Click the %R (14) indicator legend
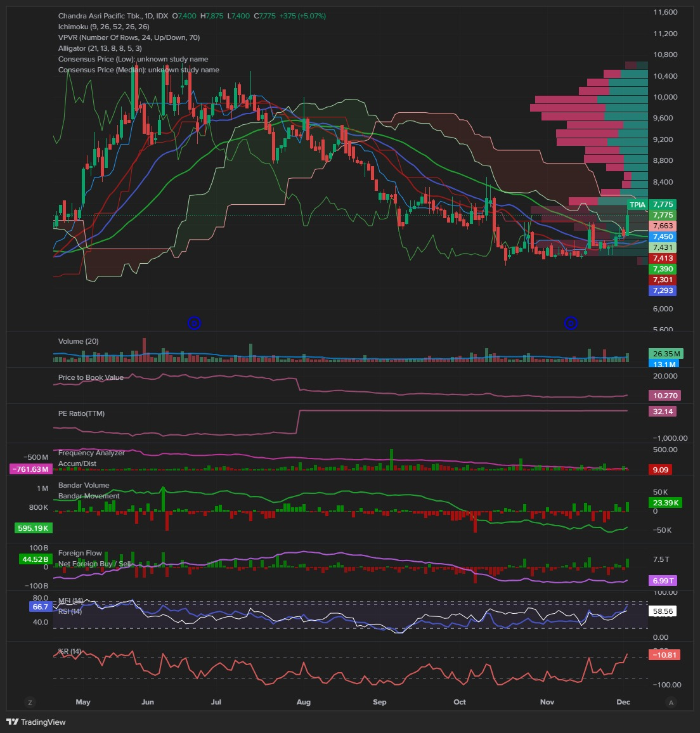Screen dimensions: 700x733 click(x=69, y=651)
